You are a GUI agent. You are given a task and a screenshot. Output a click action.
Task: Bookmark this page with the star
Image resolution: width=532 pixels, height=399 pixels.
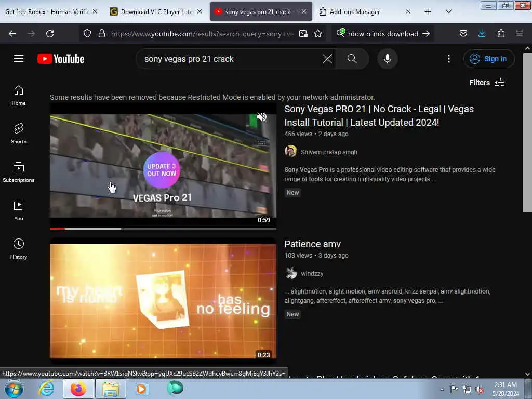(318, 34)
